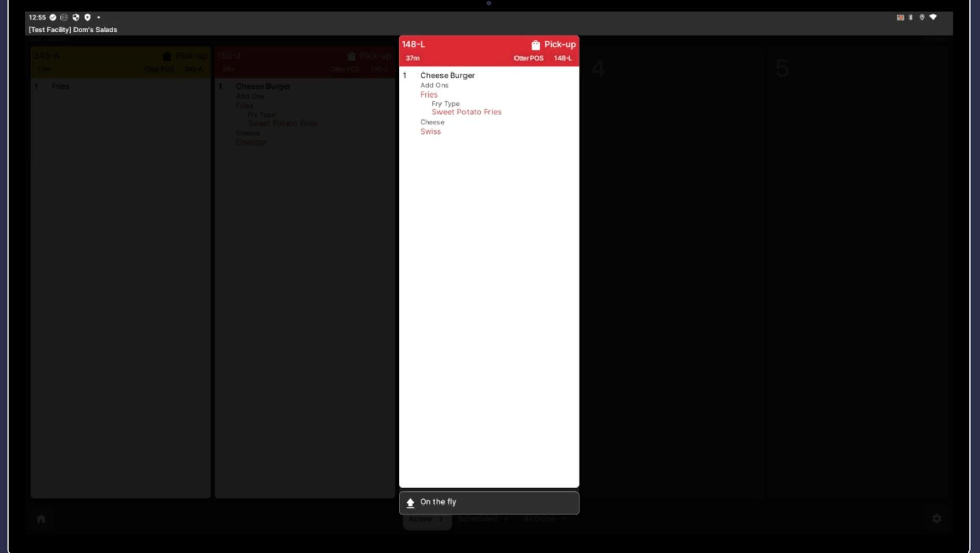Select the Cheese Burger item in ticket 148-L

point(447,75)
